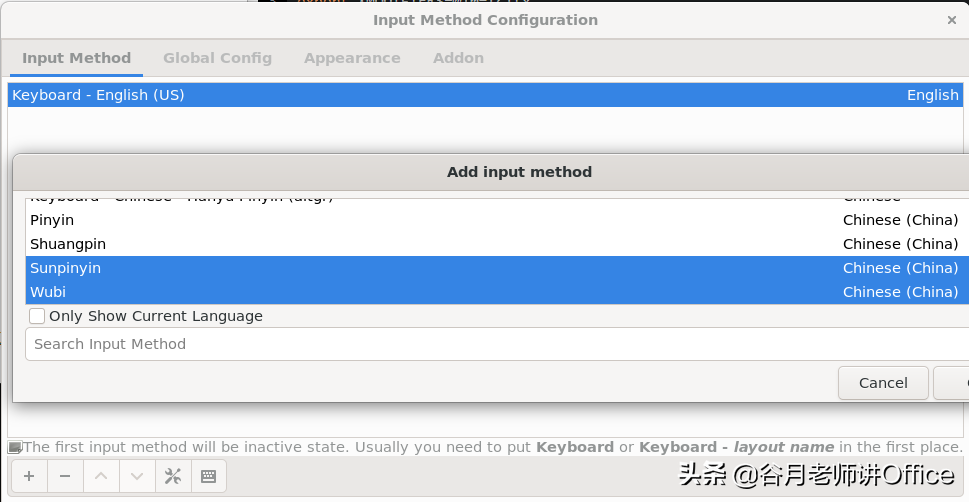Click the plus icon to add input method
Viewport: 969px width, 502px height.
[29, 476]
